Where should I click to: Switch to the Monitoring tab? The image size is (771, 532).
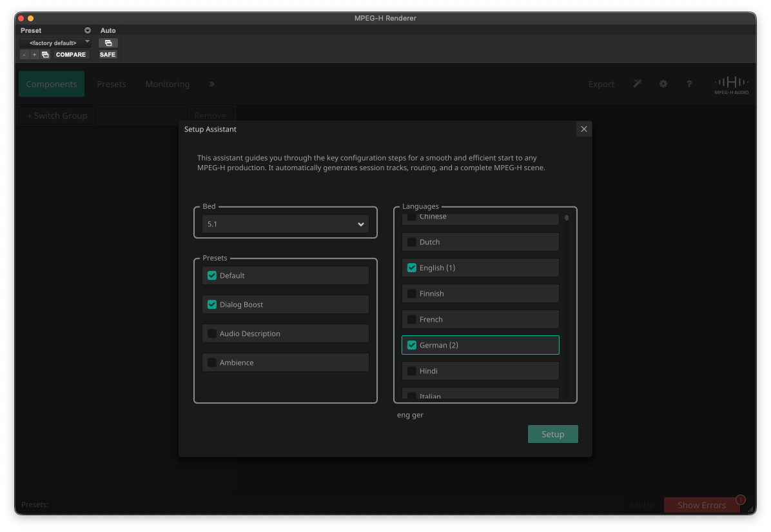(x=167, y=84)
